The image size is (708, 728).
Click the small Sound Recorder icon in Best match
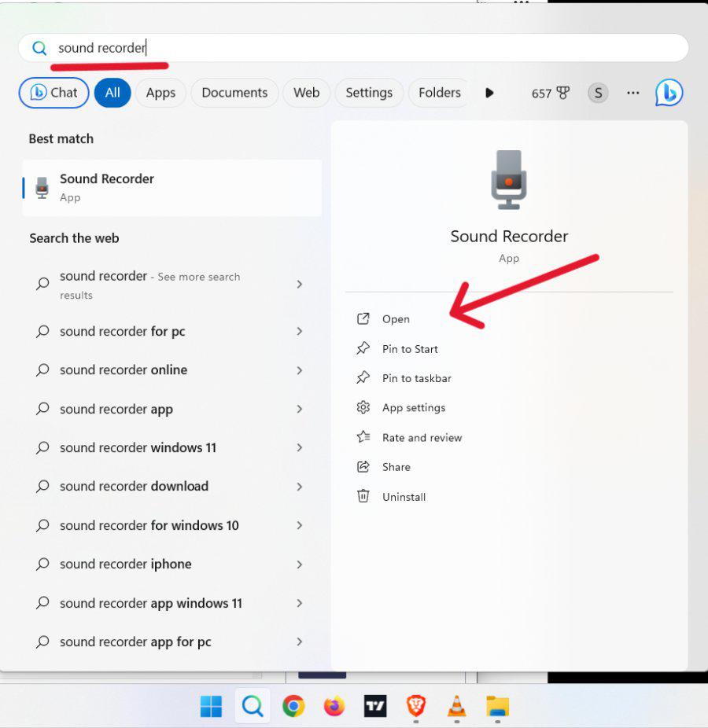42,188
